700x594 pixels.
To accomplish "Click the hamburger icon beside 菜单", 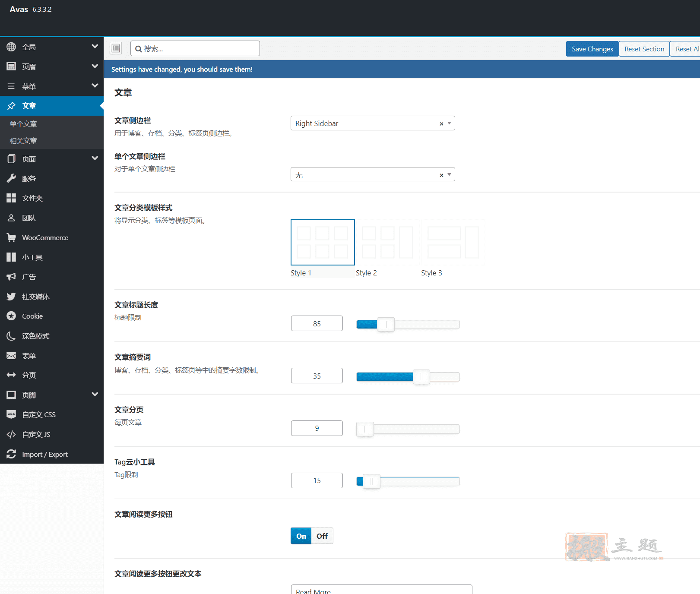I will click(11, 86).
